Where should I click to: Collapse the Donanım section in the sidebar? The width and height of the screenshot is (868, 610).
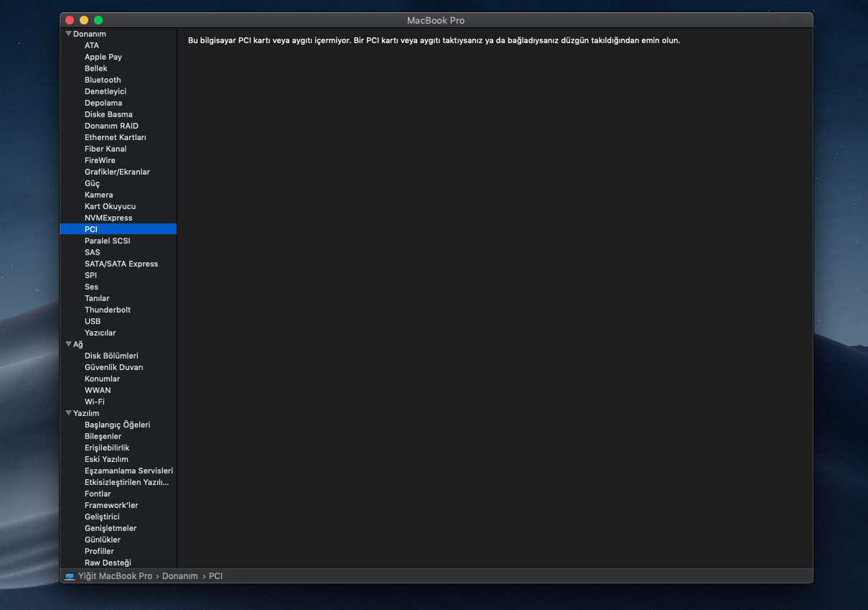tap(68, 34)
